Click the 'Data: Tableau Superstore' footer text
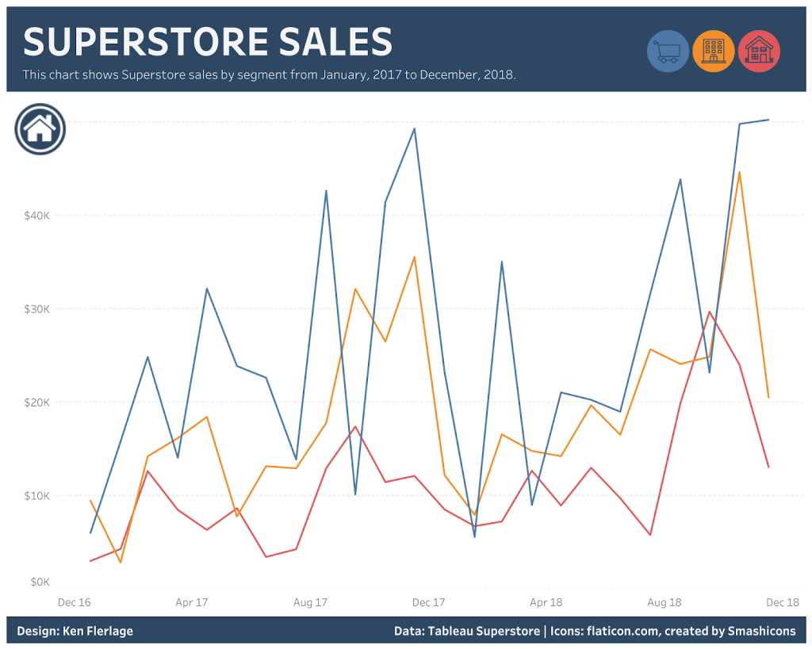Image resolution: width=812 pixels, height=649 pixels. (x=465, y=631)
